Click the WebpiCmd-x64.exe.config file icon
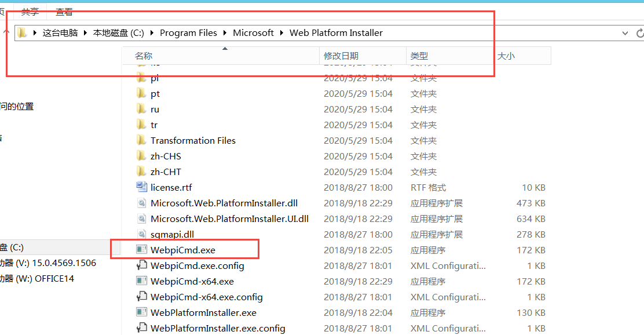The width and height of the screenshot is (644, 335). click(x=141, y=296)
